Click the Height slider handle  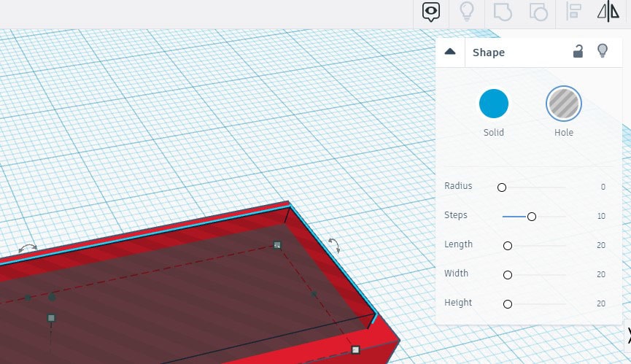(508, 304)
